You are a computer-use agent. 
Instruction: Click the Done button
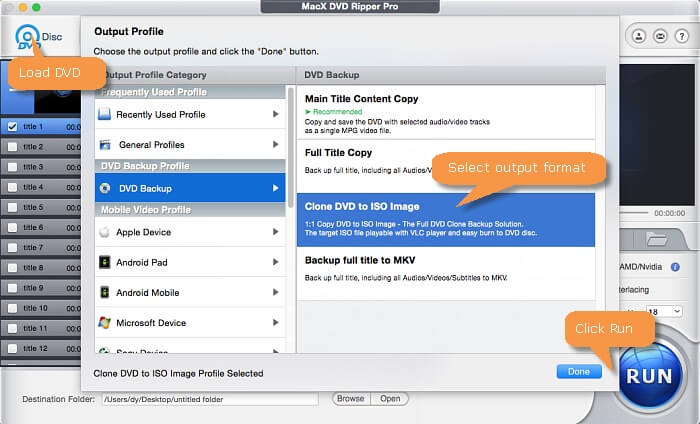579,371
